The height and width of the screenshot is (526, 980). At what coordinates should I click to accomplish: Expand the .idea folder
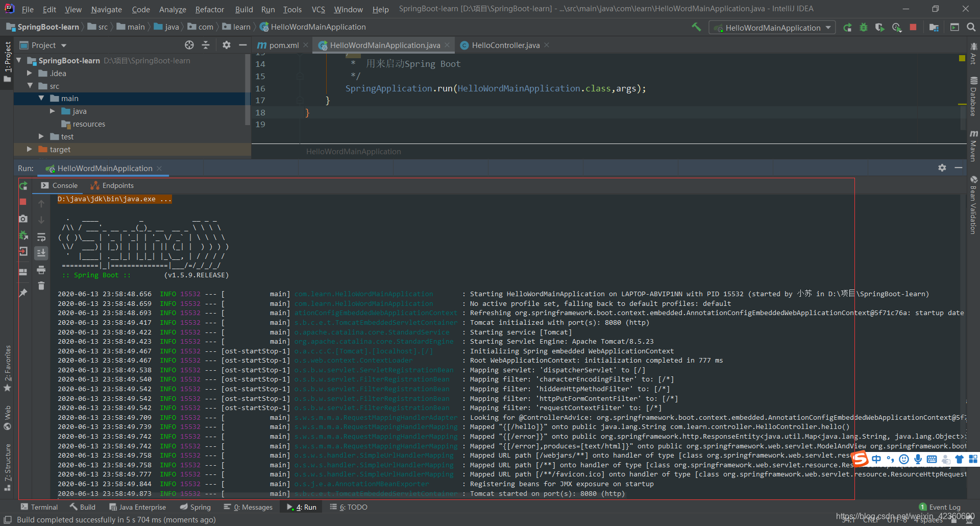coord(30,73)
